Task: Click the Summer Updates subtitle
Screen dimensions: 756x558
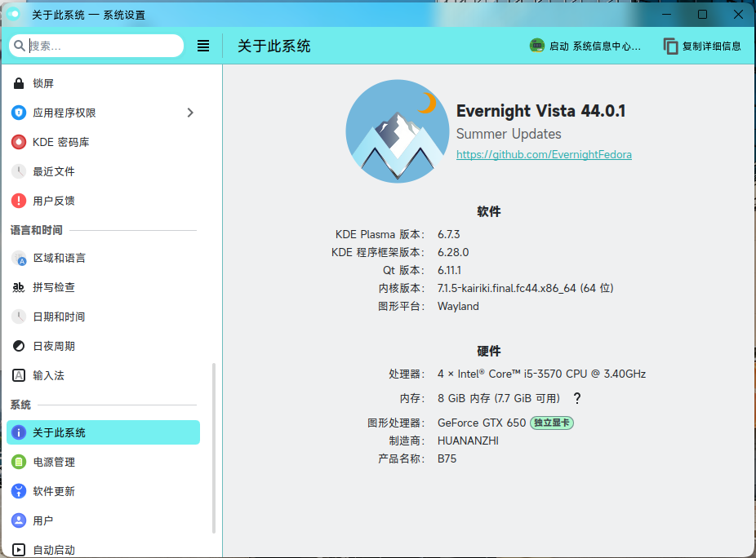Action: point(509,134)
